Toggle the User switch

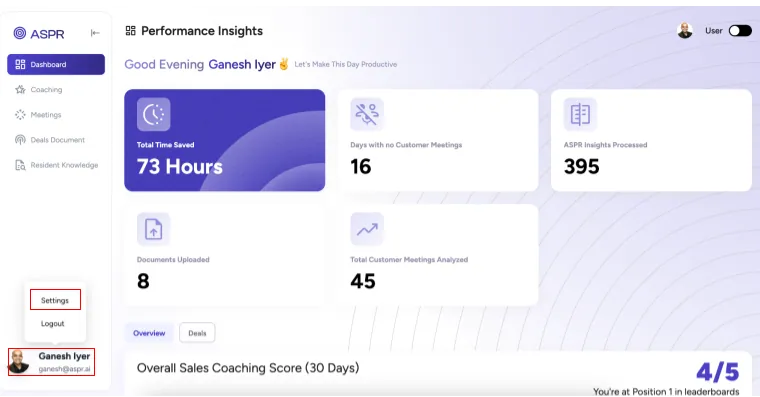[740, 31]
